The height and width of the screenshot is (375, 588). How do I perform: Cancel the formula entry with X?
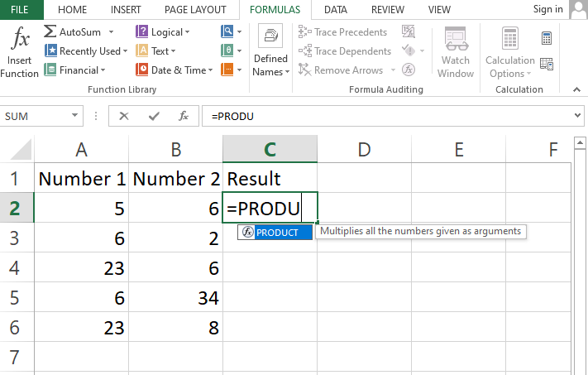[x=124, y=117]
